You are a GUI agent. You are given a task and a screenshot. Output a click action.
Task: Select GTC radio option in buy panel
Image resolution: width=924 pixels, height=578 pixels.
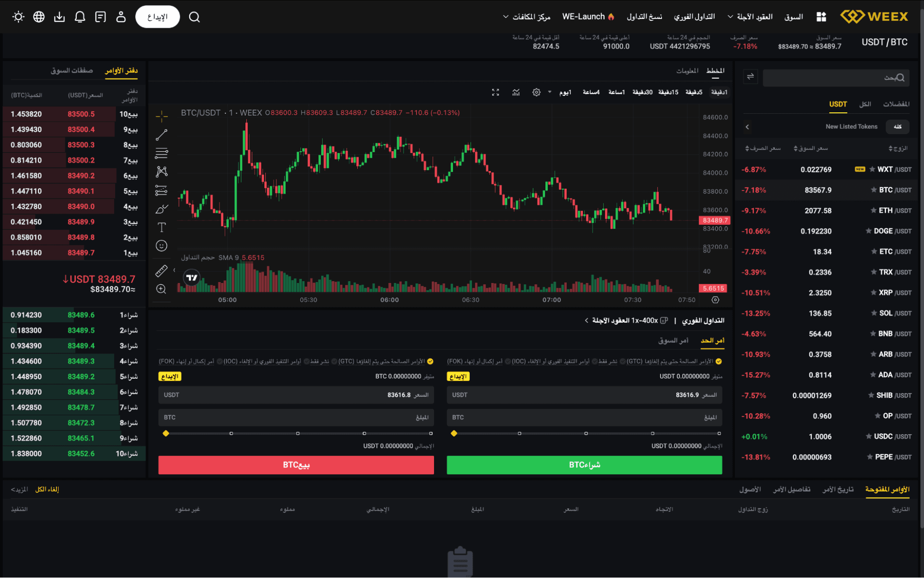(718, 362)
